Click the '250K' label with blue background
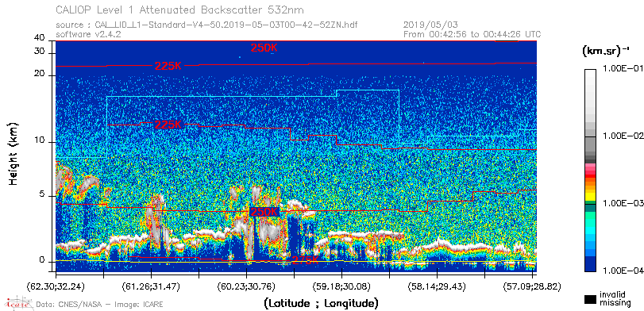 click(264, 212)
